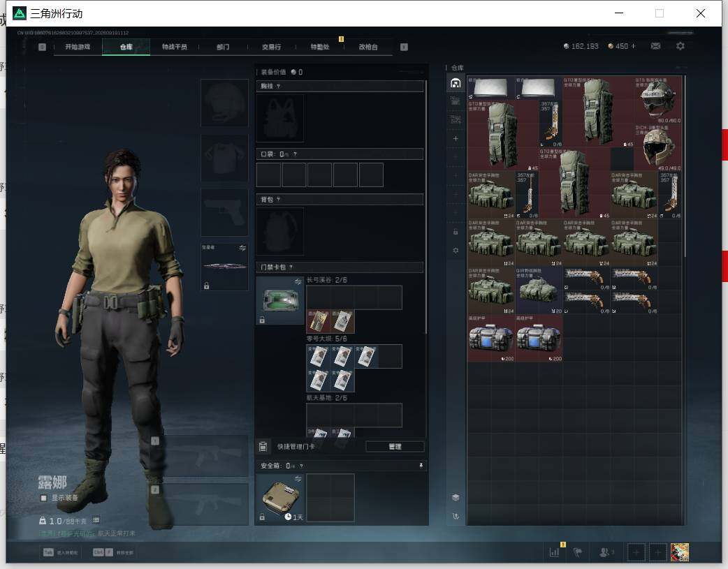Screen dimensions: 728x569
Task: Select the second warehouse expansion box icon
Action: click(x=456, y=101)
